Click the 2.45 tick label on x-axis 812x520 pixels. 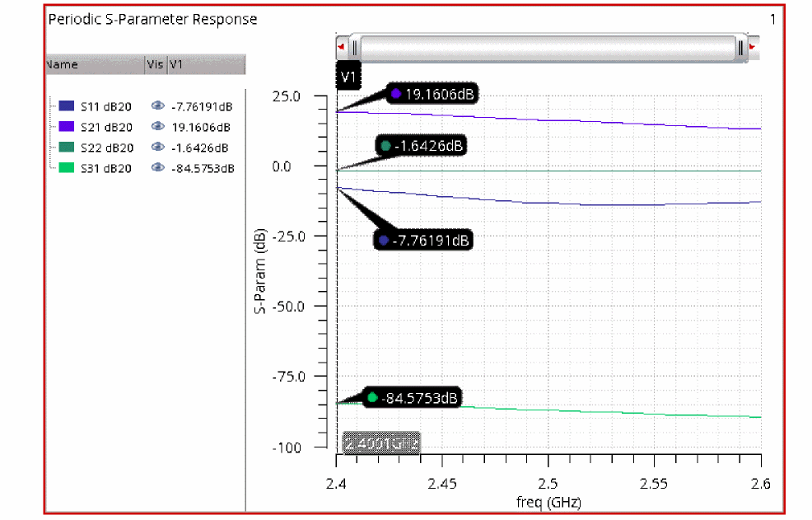tap(442, 484)
